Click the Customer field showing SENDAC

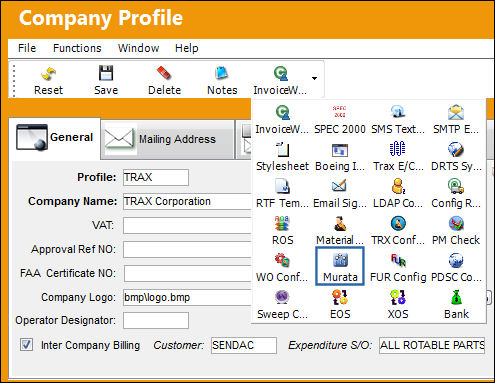click(x=244, y=345)
